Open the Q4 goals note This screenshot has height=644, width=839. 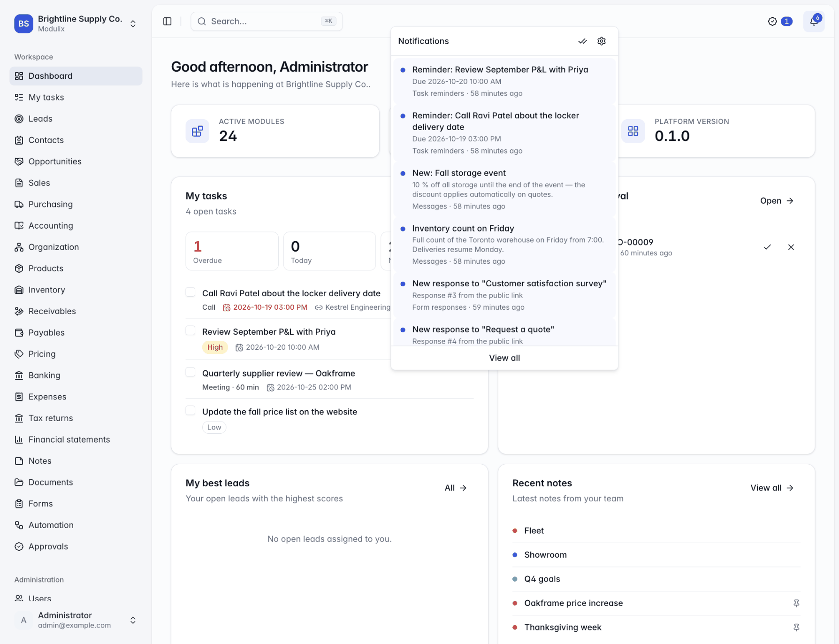click(656, 579)
